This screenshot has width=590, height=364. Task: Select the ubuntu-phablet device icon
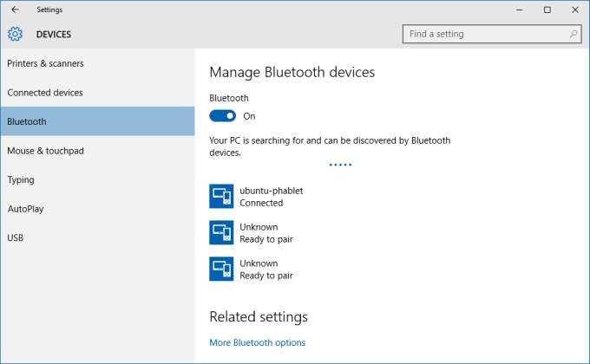[x=221, y=196]
